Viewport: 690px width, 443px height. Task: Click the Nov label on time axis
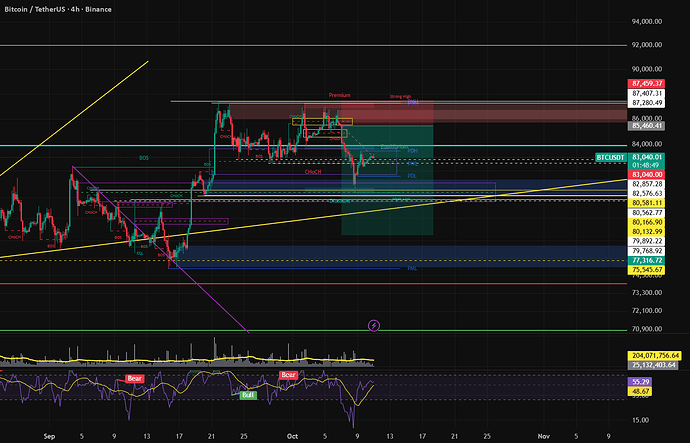tap(543, 436)
